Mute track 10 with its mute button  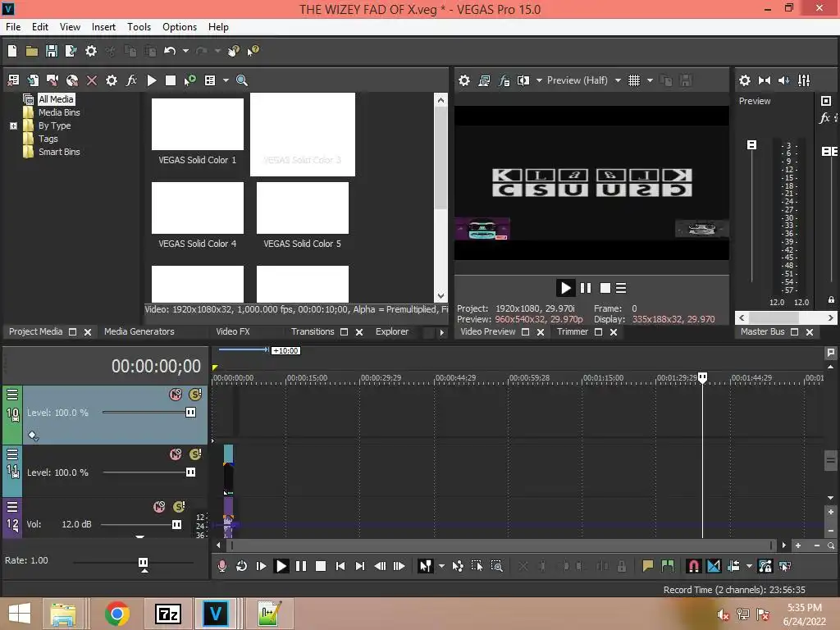click(x=176, y=395)
